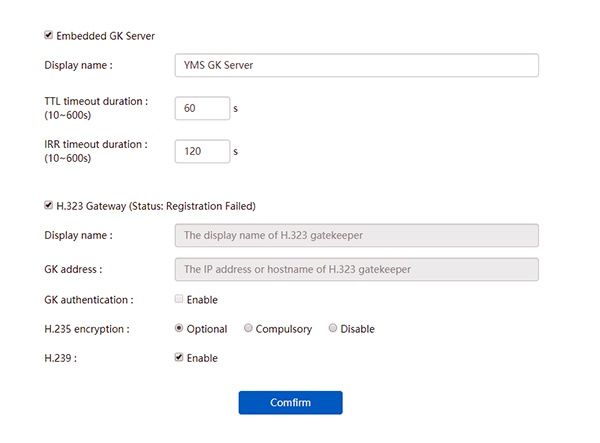Click the 'TTL timeout duration' label text

(x=96, y=101)
